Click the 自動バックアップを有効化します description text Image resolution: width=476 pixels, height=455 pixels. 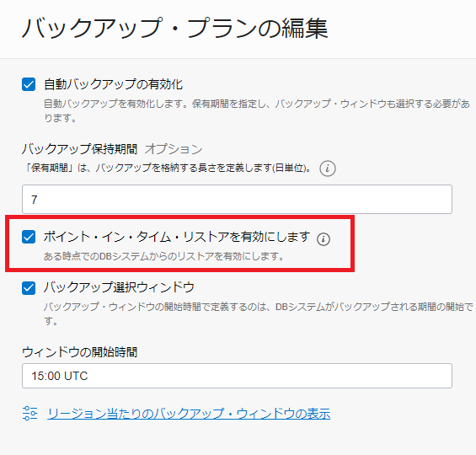tap(257, 110)
